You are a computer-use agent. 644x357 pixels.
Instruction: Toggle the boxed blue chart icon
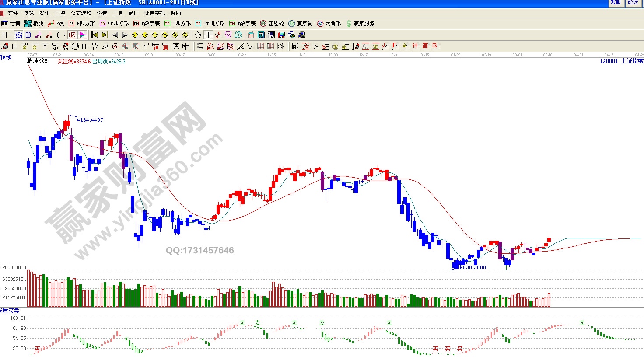(18, 35)
